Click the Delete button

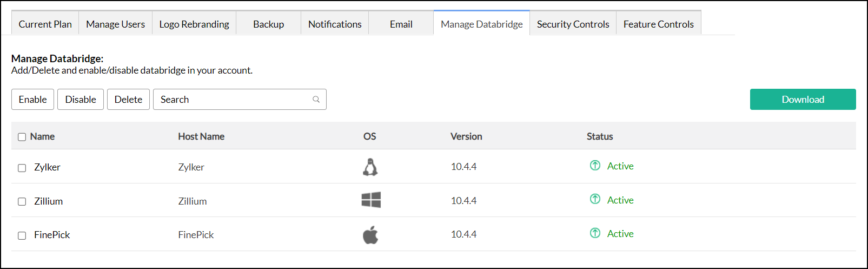(x=128, y=100)
